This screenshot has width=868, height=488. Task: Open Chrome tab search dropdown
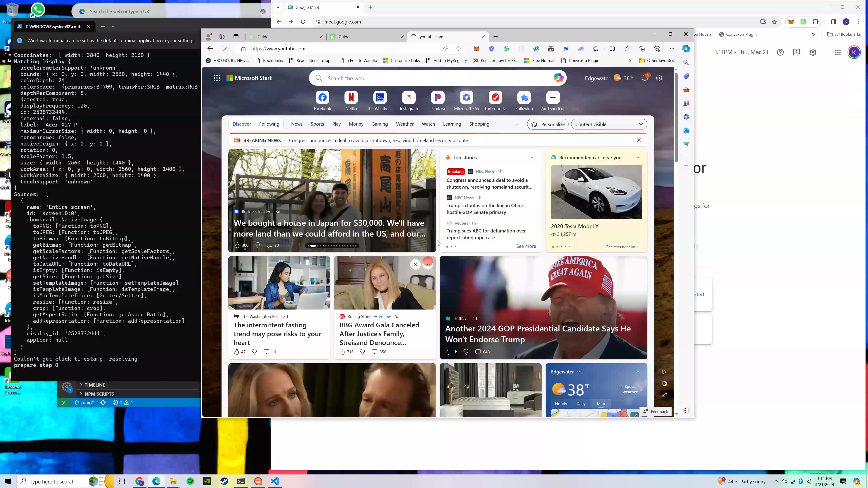pos(278,7)
